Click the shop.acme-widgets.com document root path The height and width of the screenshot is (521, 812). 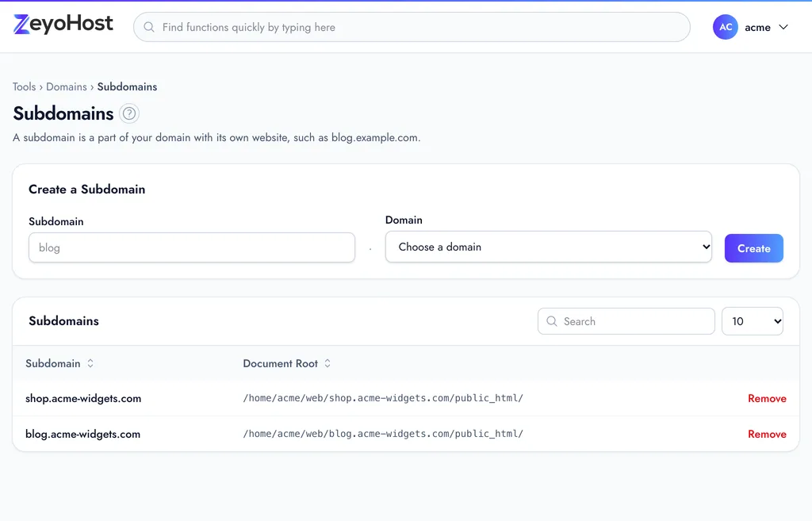383,398
